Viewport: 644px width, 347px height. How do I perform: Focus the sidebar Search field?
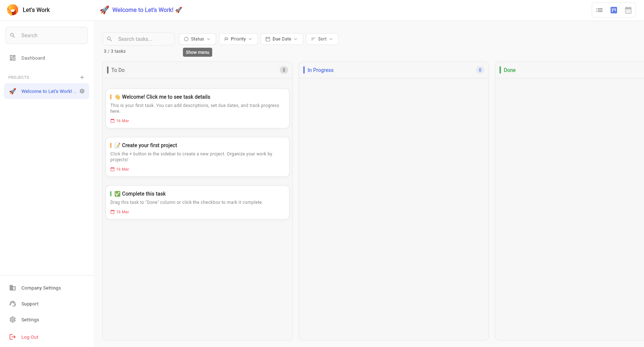pyautogui.click(x=47, y=35)
